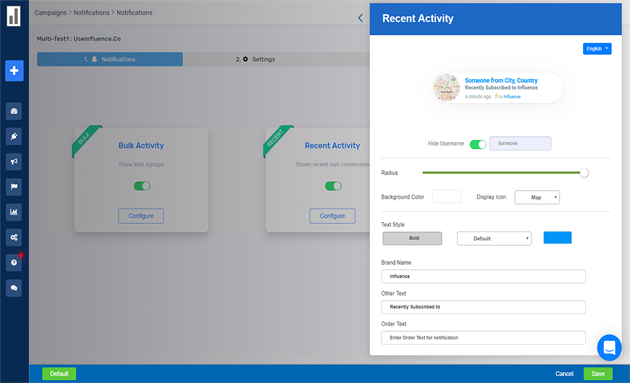Viewport: 630px width, 383px height.
Task: Toggle the Recent Activity switch
Action: (x=333, y=186)
